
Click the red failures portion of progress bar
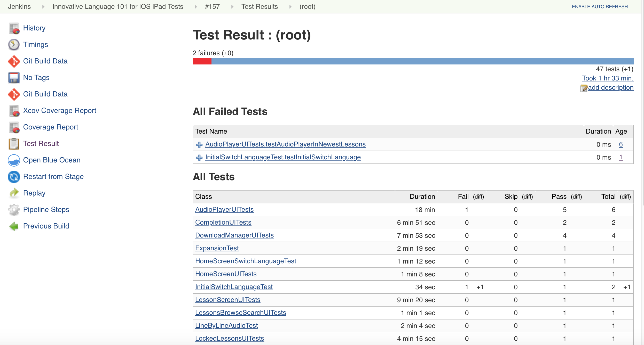coord(202,61)
